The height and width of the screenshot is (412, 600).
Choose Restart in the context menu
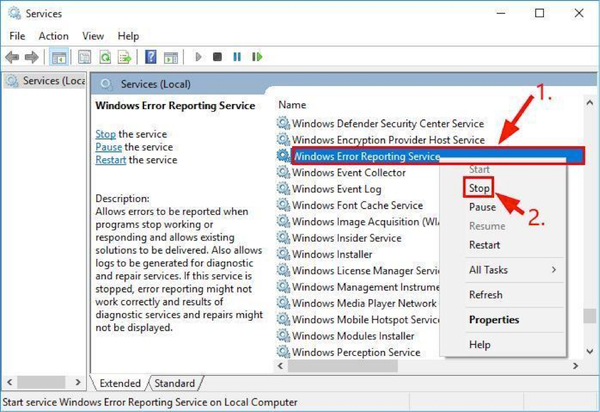484,245
